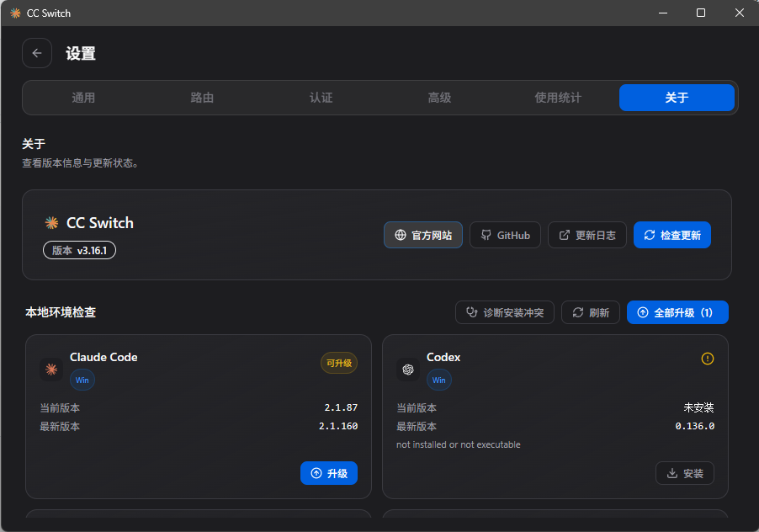Click the Claude Code latest version 2.1.160
The width and height of the screenshot is (759, 532).
coord(338,426)
